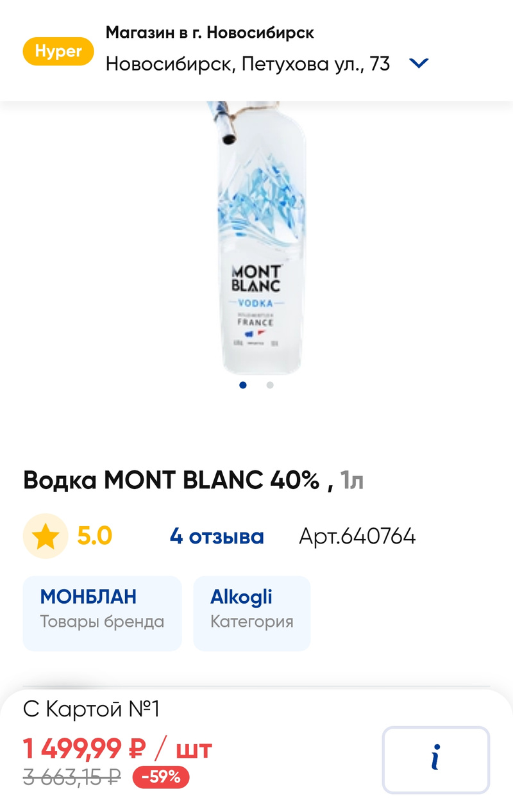
Task: Tap the crossed-out 3 663,15 ₽ old price
Action: (x=72, y=777)
